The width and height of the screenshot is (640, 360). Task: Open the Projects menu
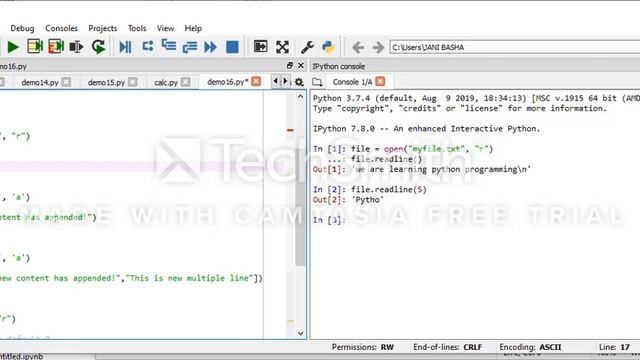(102, 28)
